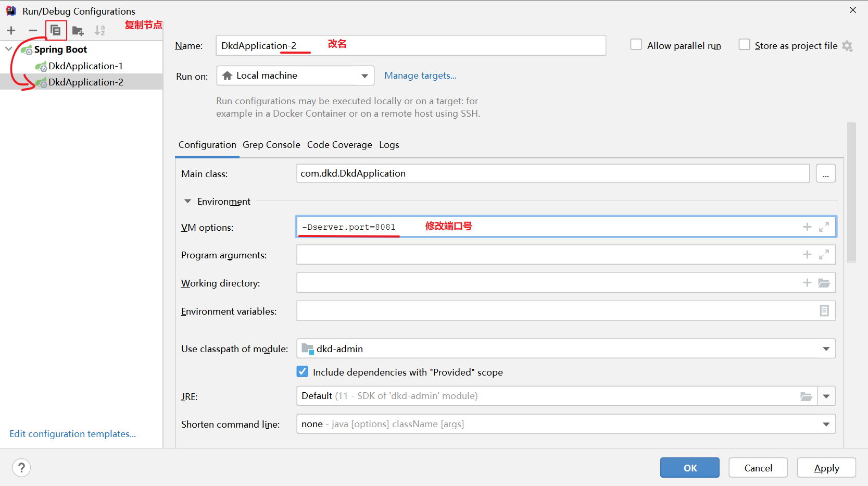Click the Add New Configuration plus icon
Image resolution: width=868 pixels, height=486 pixels.
pyautogui.click(x=11, y=31)
